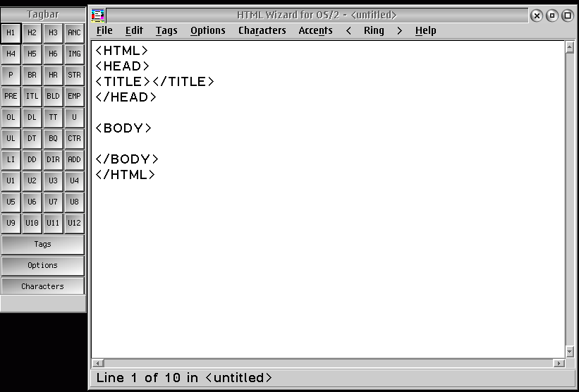Go to previous ring file with <
Screen dimensions: 579x392
point(348,30)
